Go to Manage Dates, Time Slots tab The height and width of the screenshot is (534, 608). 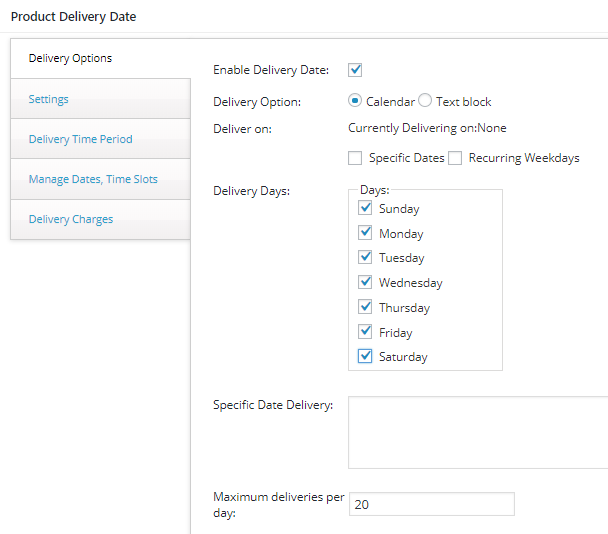tap(93, 179)
